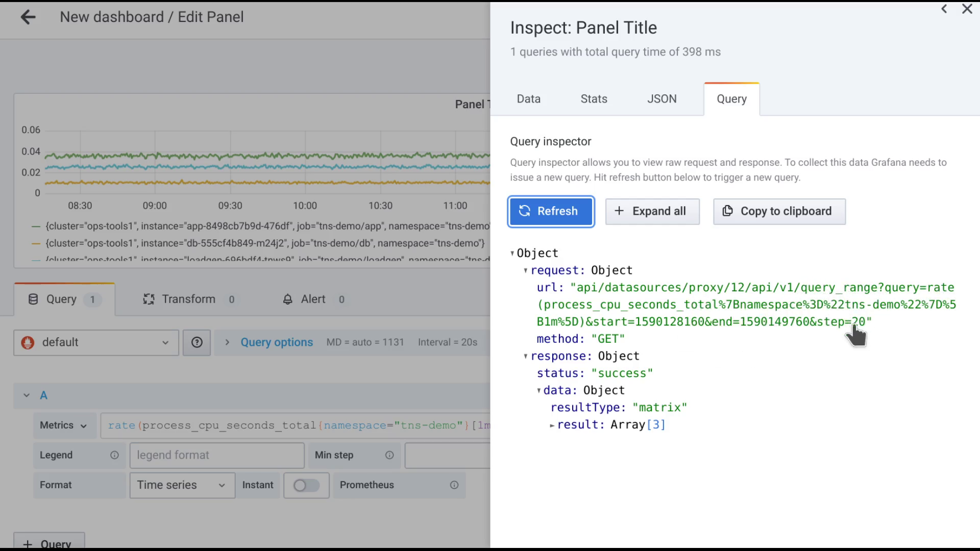Click Copy to clipboard button

778,211
